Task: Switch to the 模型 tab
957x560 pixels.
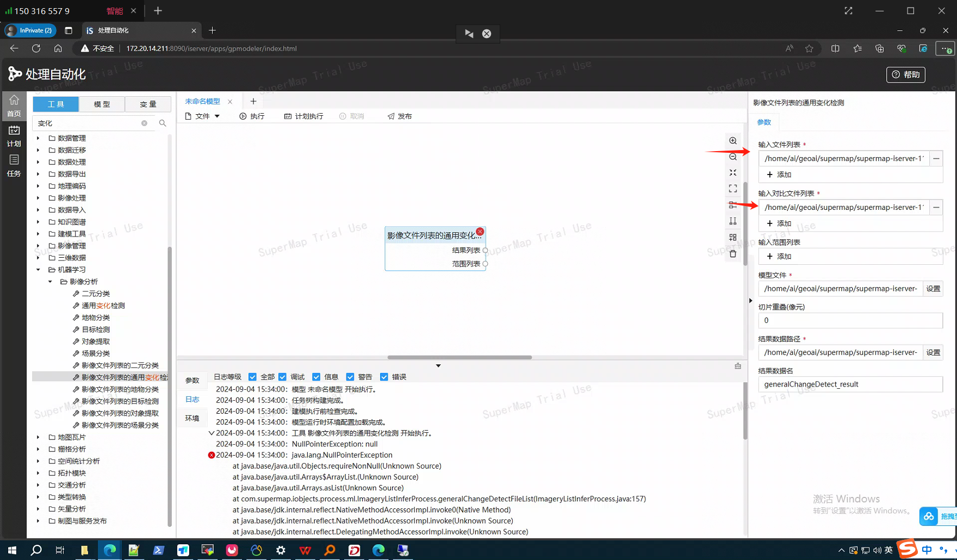Action: point(102,104)
